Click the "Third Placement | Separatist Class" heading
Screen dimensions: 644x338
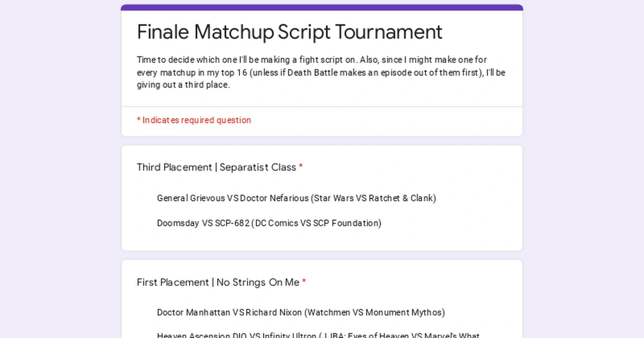[x=217, y=167]
